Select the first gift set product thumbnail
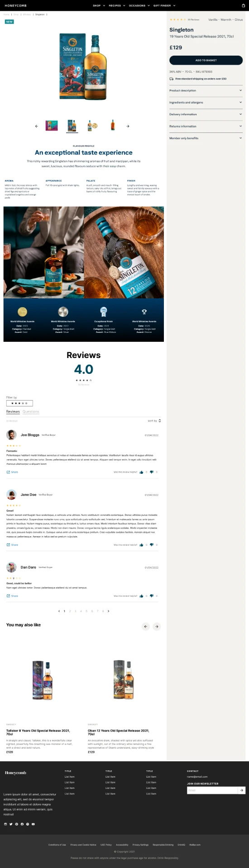 [52, 126]
